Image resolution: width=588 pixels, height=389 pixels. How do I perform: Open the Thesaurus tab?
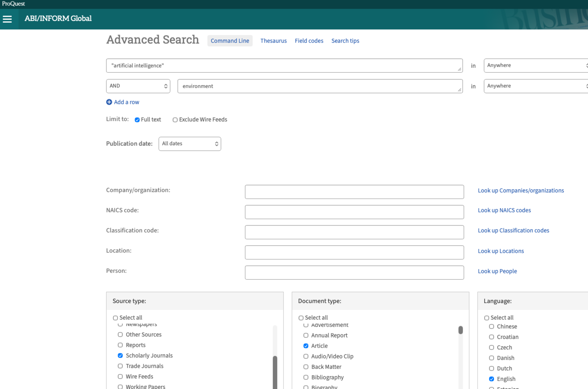(x=273, y=41)
